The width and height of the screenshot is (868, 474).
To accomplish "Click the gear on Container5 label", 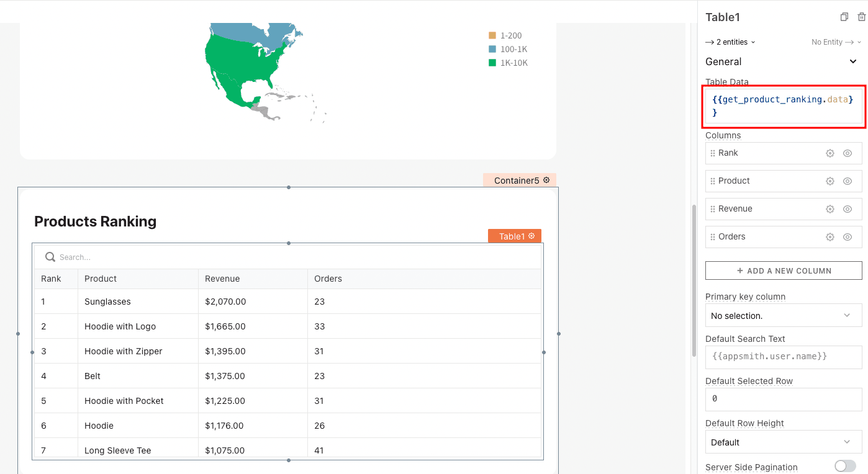I will [x=546, y=181].
